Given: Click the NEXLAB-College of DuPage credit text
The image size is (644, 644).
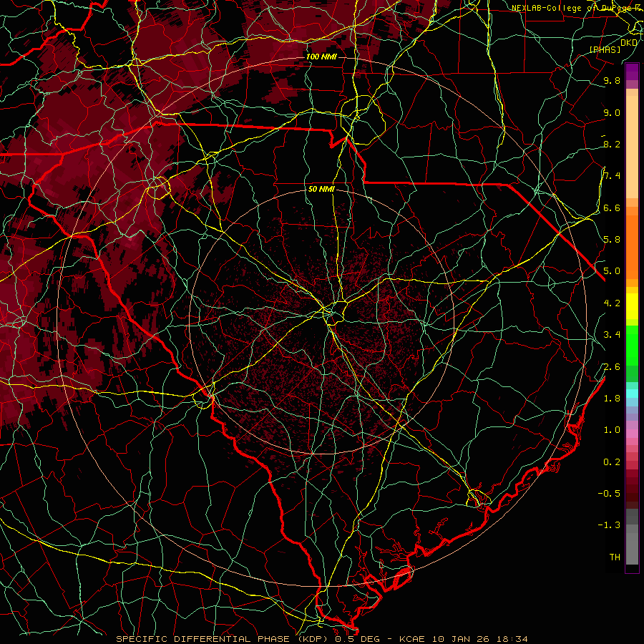Looking at the screenshot, I should click(x=577, y=7).
